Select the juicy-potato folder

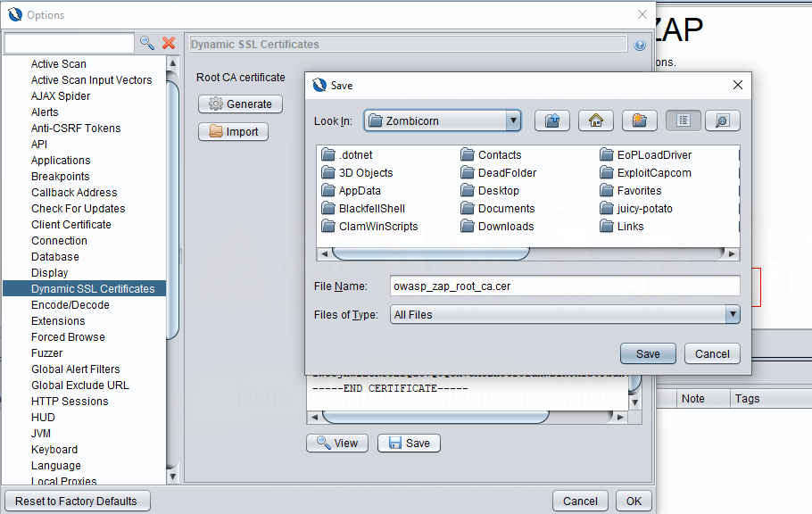pyautogui.click(x=636, y=209)
